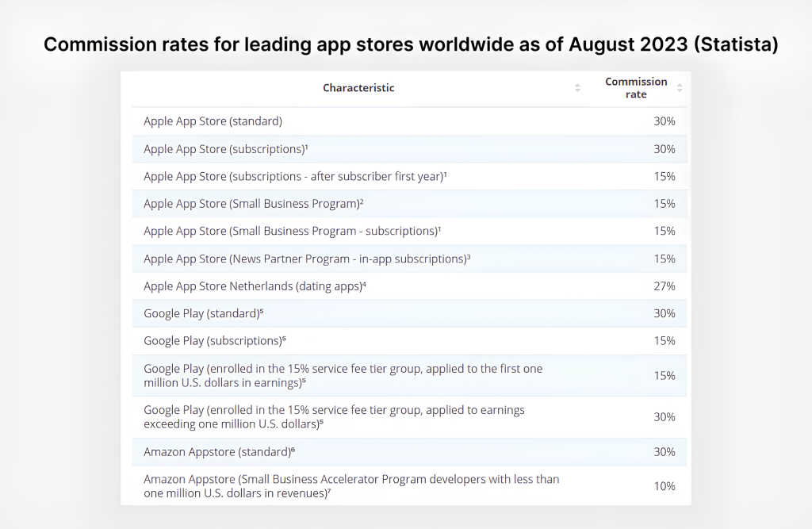This screenshot has height=529, width=812.
Task: Select 30% rate for Google Play standard
Action: click(665, 313)
